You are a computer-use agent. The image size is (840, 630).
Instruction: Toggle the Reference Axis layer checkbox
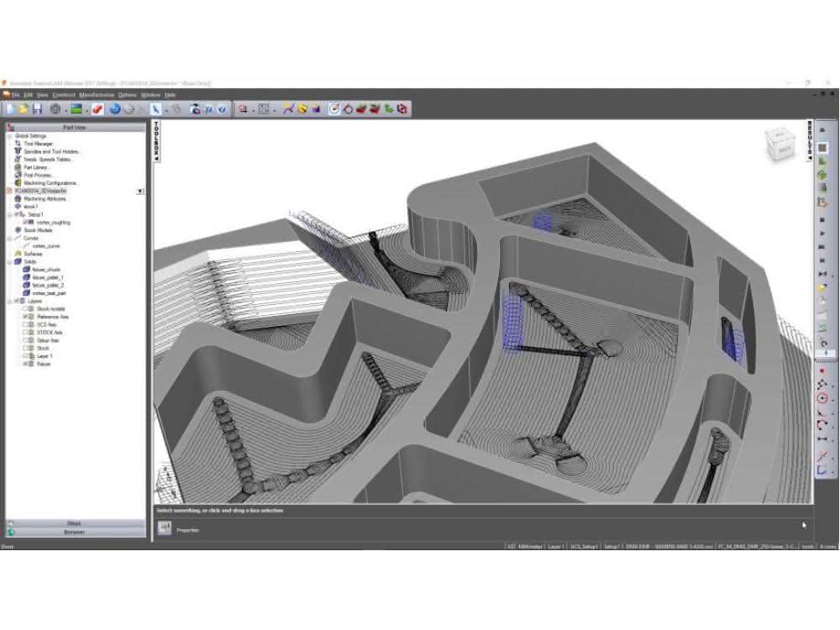point(24,317)
